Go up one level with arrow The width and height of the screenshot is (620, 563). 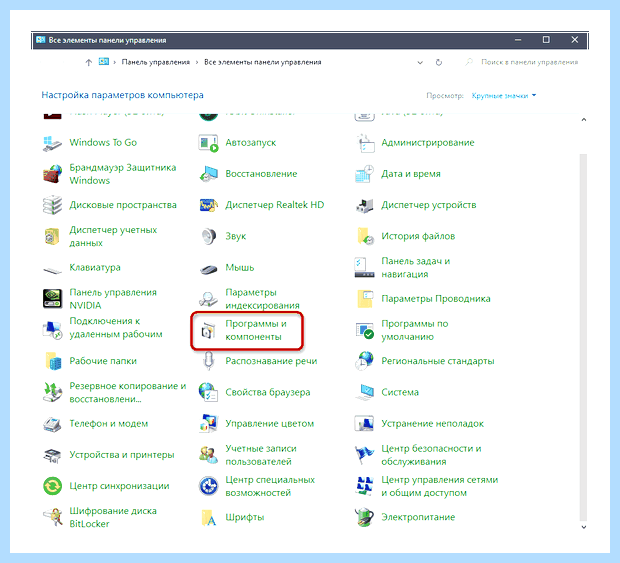[89, 62]
